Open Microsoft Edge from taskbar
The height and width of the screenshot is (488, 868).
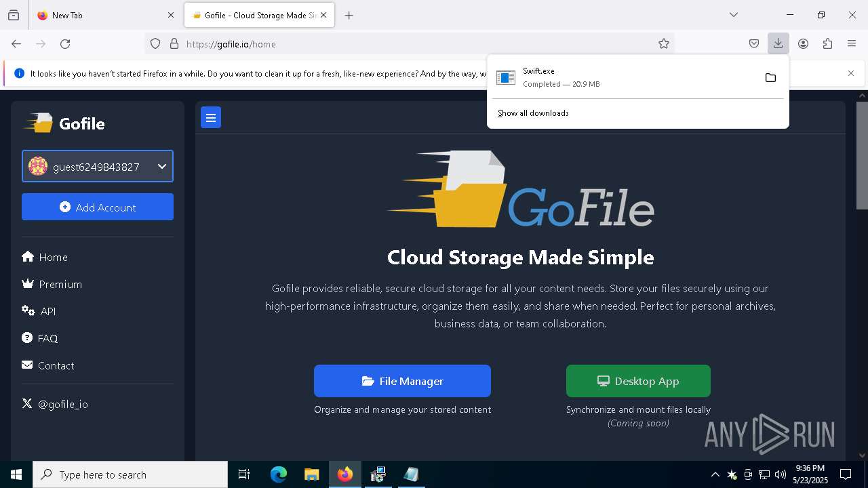pyautogui.click(x=279, y=474)
